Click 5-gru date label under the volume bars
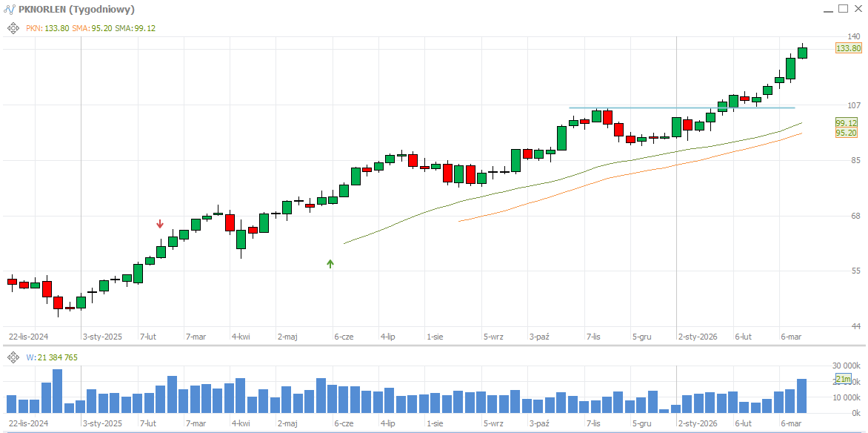Viewport: 868px width, 433px height. click(641, 424)
